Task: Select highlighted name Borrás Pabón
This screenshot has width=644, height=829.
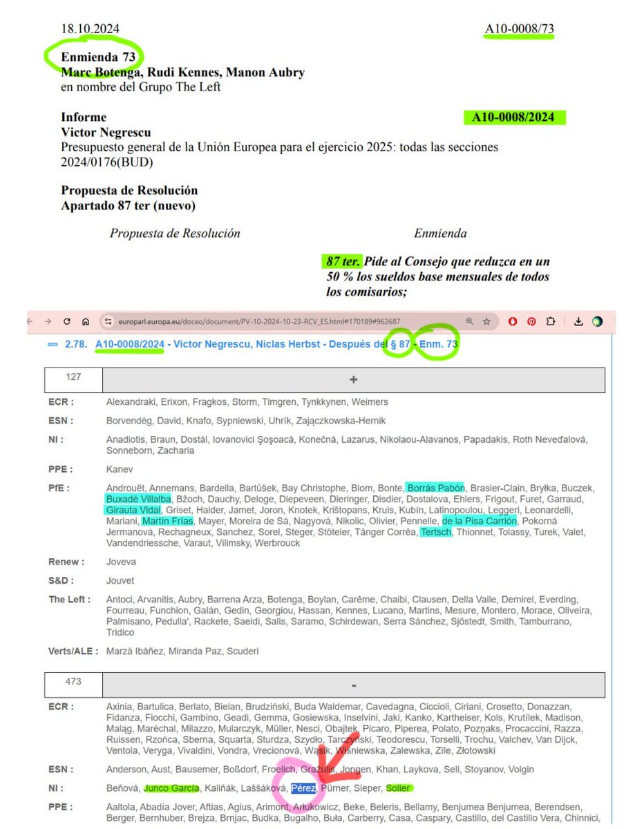Action: coord(435,488)
